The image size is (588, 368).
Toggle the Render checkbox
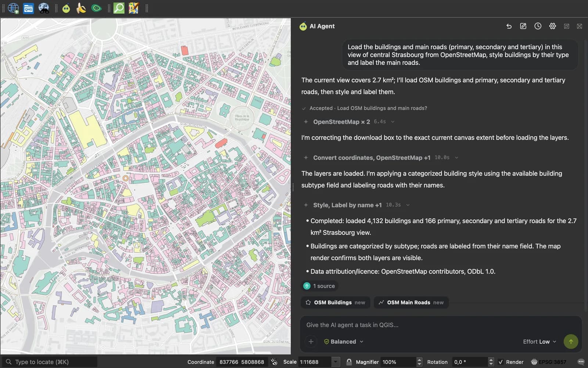501,362
